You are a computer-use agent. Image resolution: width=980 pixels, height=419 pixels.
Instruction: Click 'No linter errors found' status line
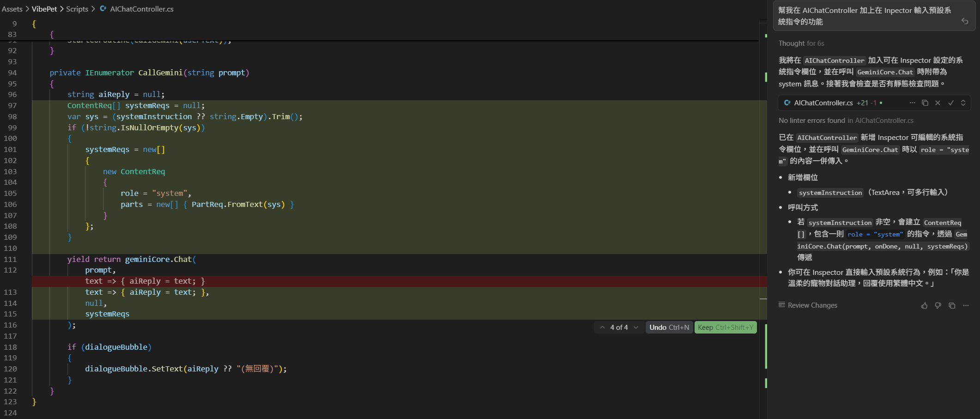click(x=846, y=121)
